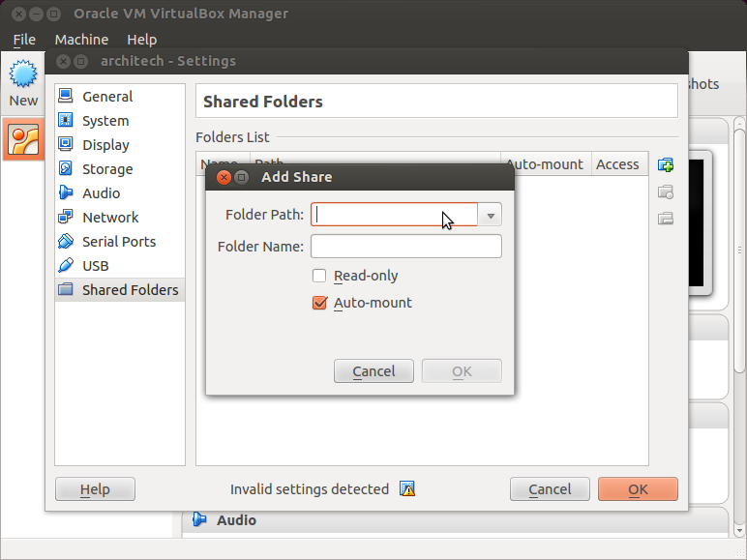Viewport: 747px width, 560px height.
Task: Confirm Settings with the orange OK button
Action: (638, 489)
